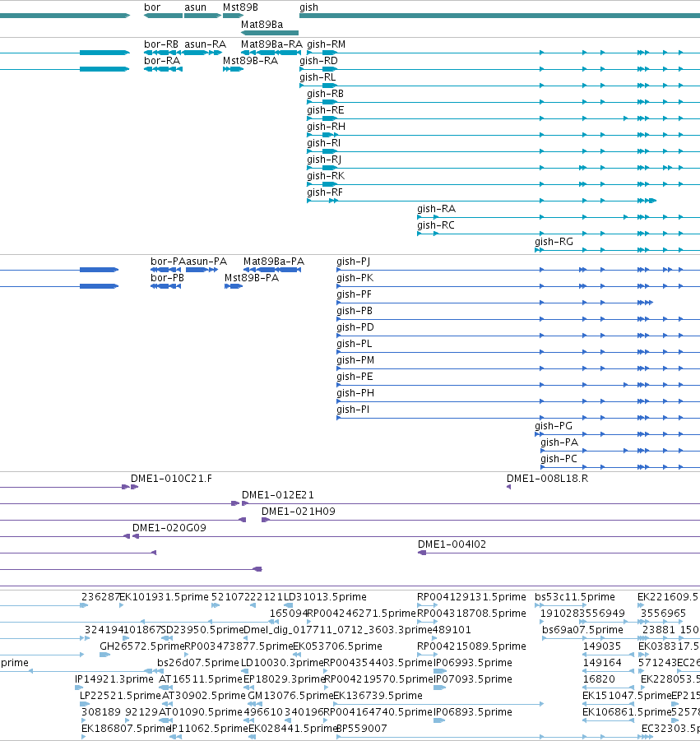Click the Mat89Ba-PA protein label

click(x=274, y=262)
